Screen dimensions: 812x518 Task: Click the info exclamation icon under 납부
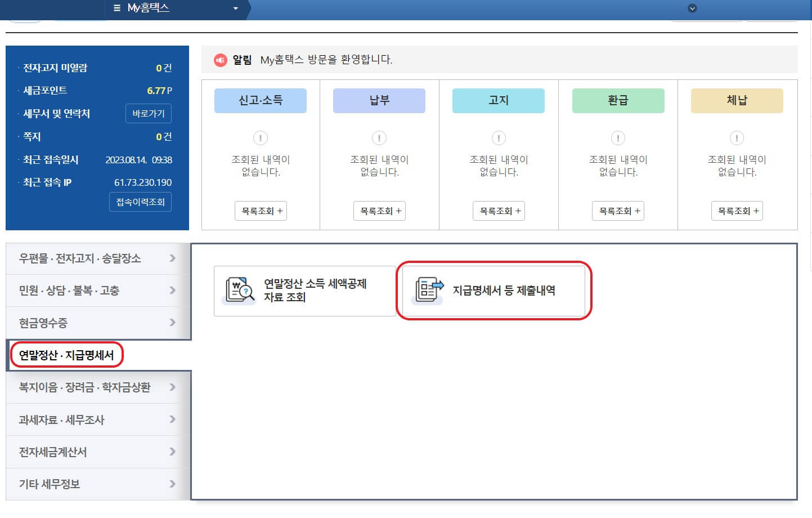click(x=379, y=138)
